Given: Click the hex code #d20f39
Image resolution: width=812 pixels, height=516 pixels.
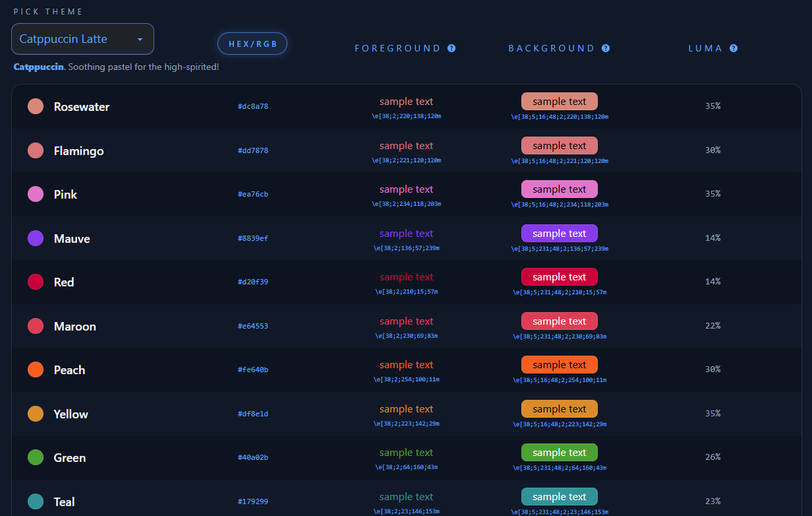Looking at the screenshot, I should pos(253,282).
